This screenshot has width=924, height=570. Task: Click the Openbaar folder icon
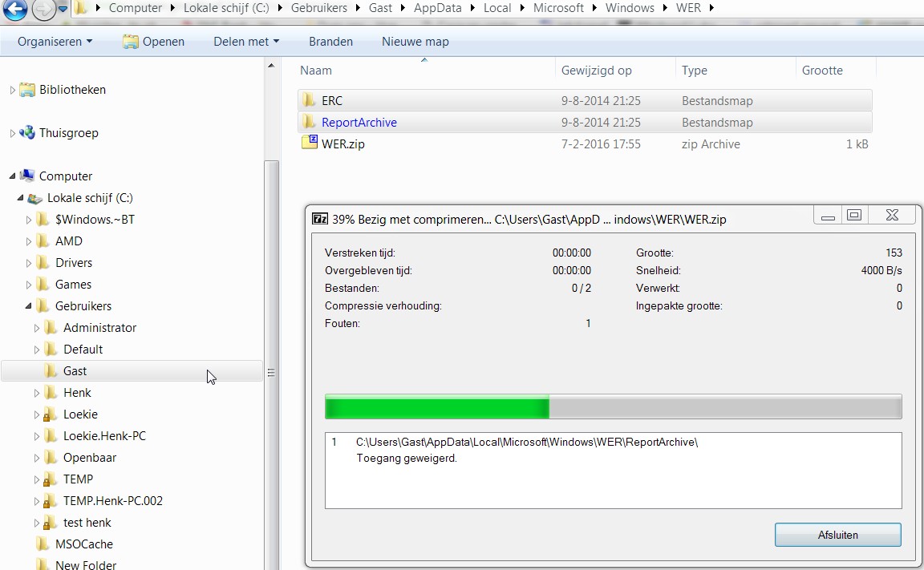[51, 458]
